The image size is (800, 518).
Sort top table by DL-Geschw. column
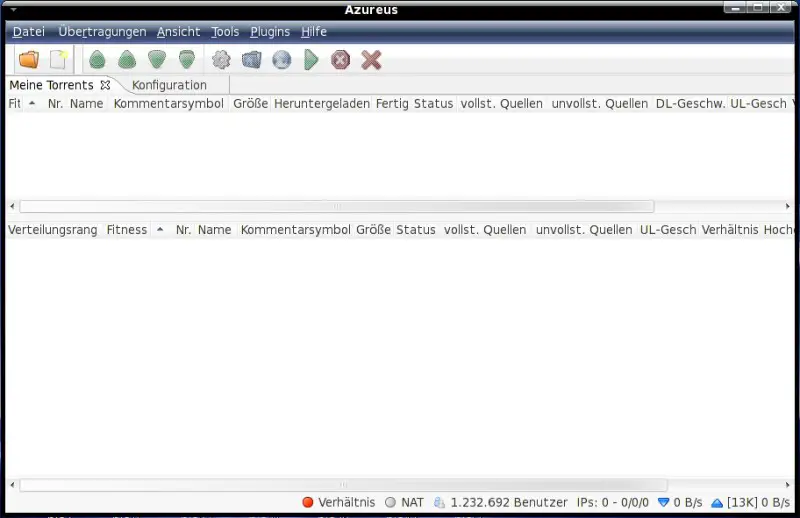690,104
